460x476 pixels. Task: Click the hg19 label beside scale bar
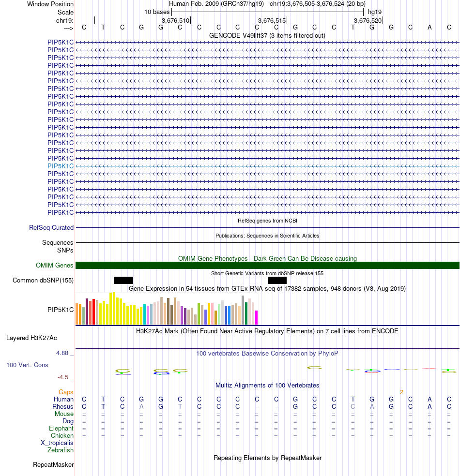(x=375, y=12)
